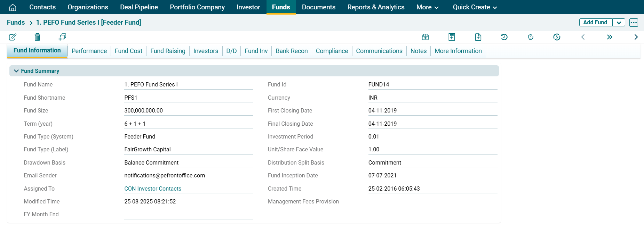Collapse the Fund Summary section
The height and width of the screenshot is (226, 644).
tap(16, 71)
